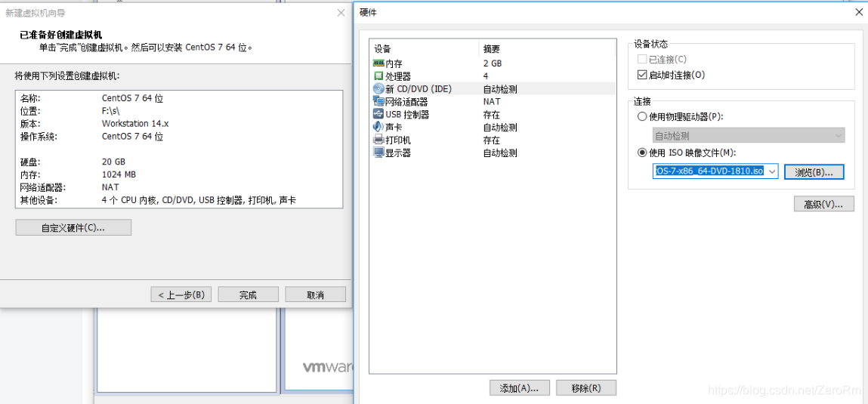Click the printer (打印机) icon

(x=378, y=140)
